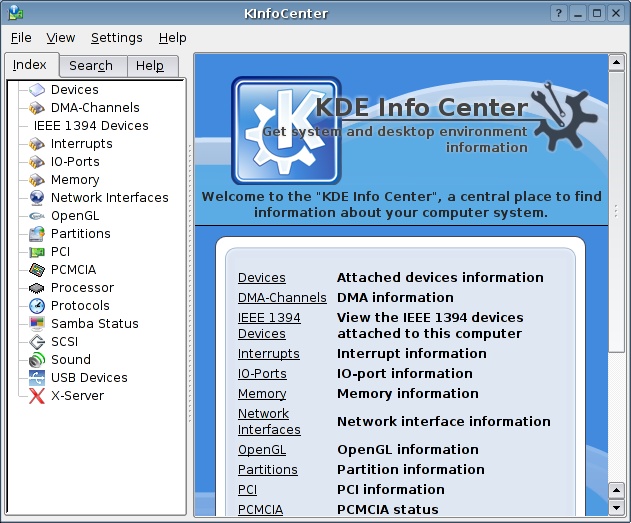
Task: Click the Memory chip icon
Action: click(x=37, y=180)
